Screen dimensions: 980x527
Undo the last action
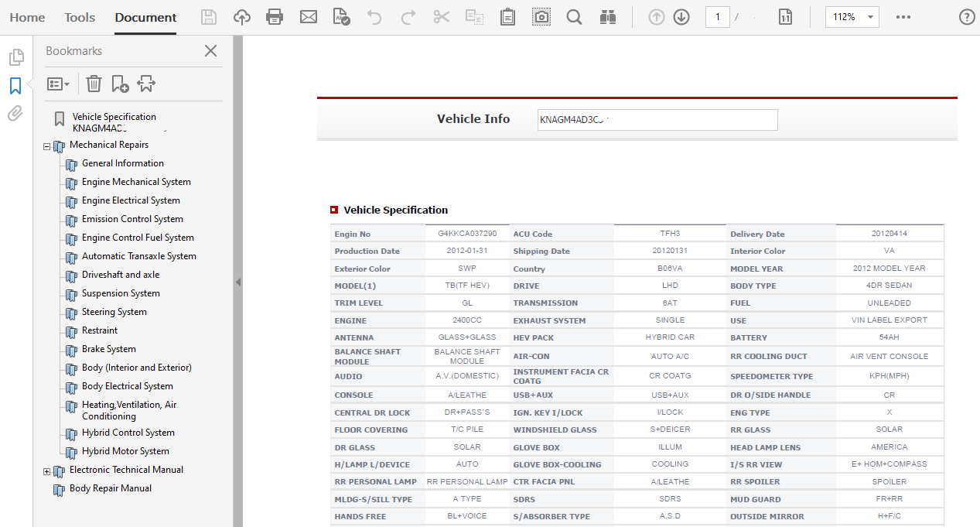pyautogui.click(x=374, y=16)
